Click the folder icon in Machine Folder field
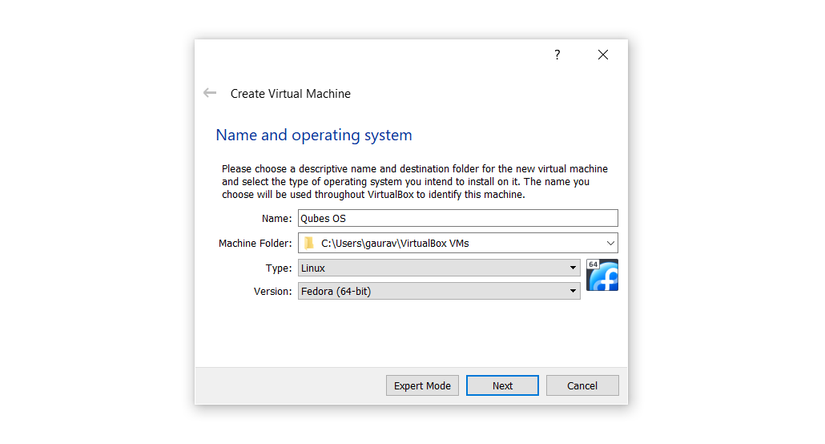Image resolution: width=825 pixels, height=444 pixels. click(309, 243)
